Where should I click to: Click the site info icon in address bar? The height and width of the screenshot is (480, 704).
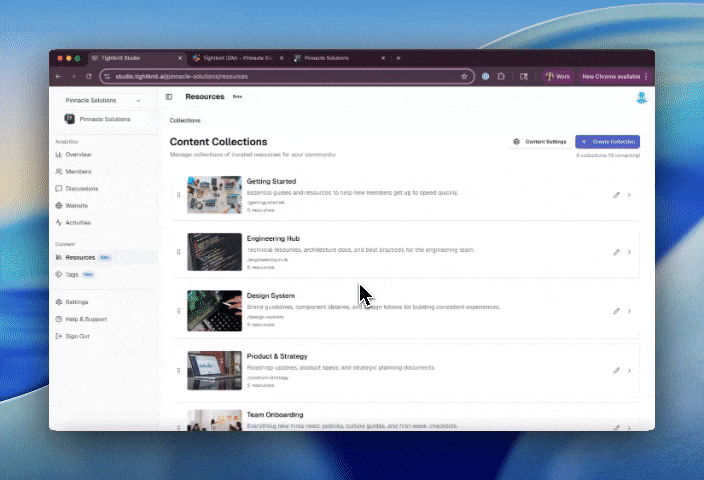click(107, 76)
